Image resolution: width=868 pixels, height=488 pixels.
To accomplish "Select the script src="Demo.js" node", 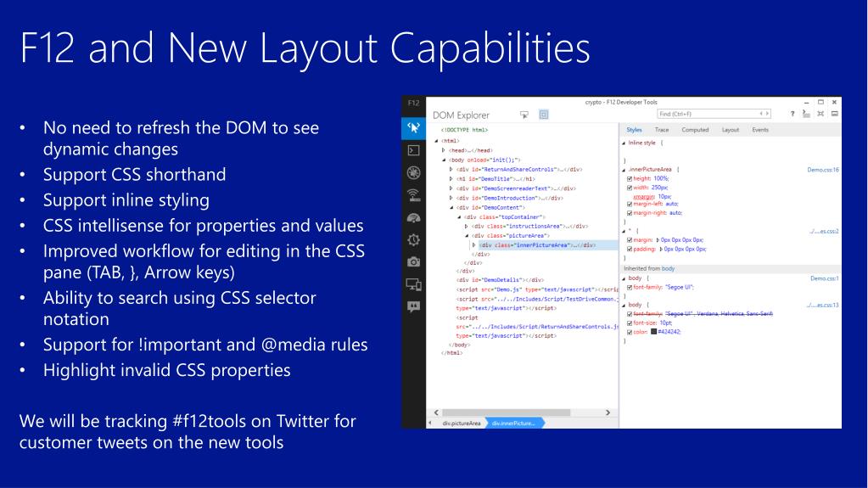I will click(537, 289).
